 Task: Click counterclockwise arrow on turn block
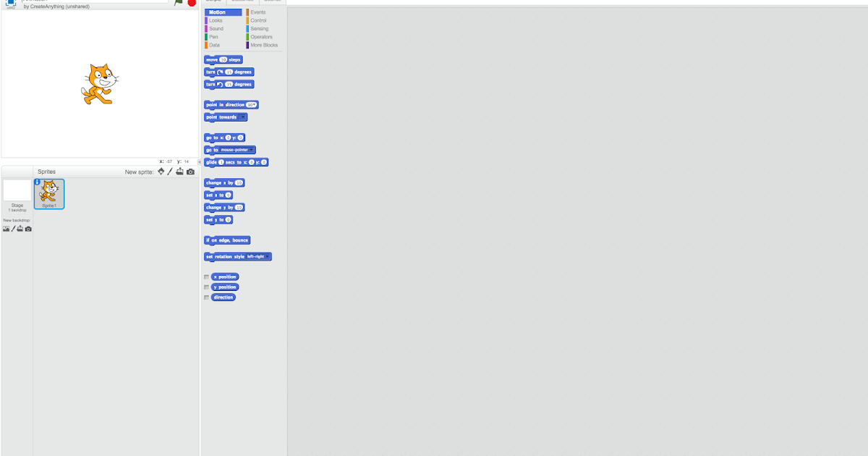click(x=220, y=85)
